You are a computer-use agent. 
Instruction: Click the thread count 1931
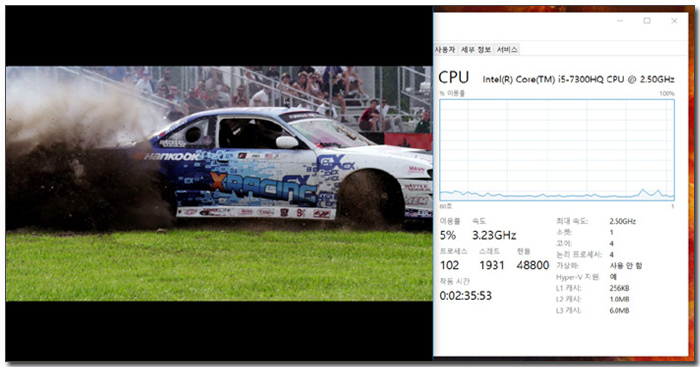[x=492, y=265]
